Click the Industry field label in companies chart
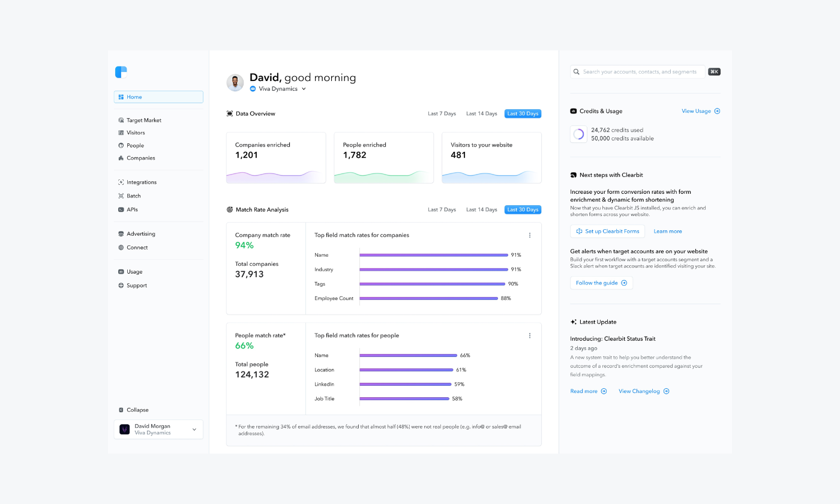This screenshot has height=504, width=840. (x=324, y=269)
